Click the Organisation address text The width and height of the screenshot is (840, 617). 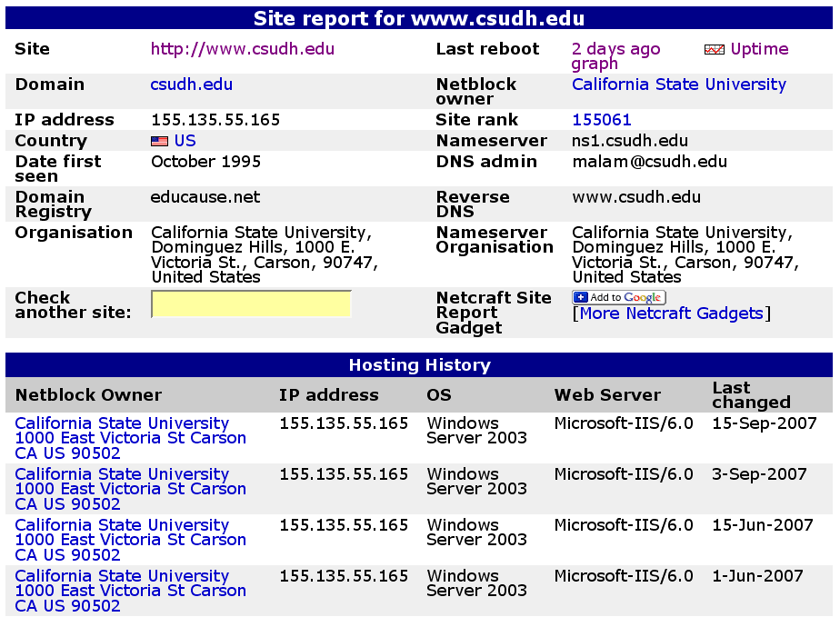[x=265, y=255]
